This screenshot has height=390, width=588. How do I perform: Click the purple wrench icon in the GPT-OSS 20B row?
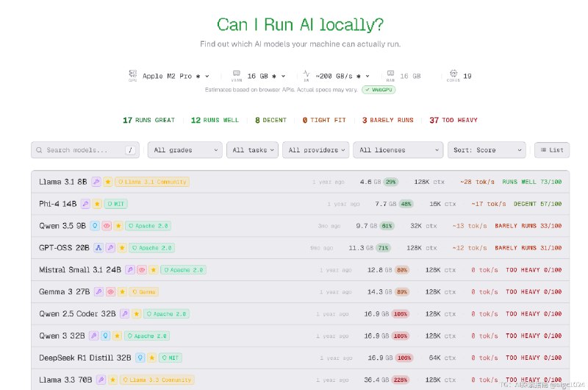[110, 248]
